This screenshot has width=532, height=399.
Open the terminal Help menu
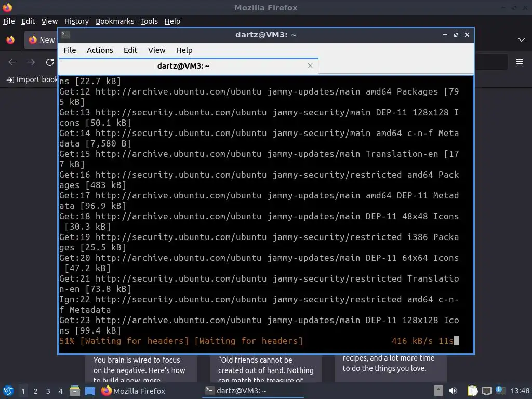click(184, 50)
